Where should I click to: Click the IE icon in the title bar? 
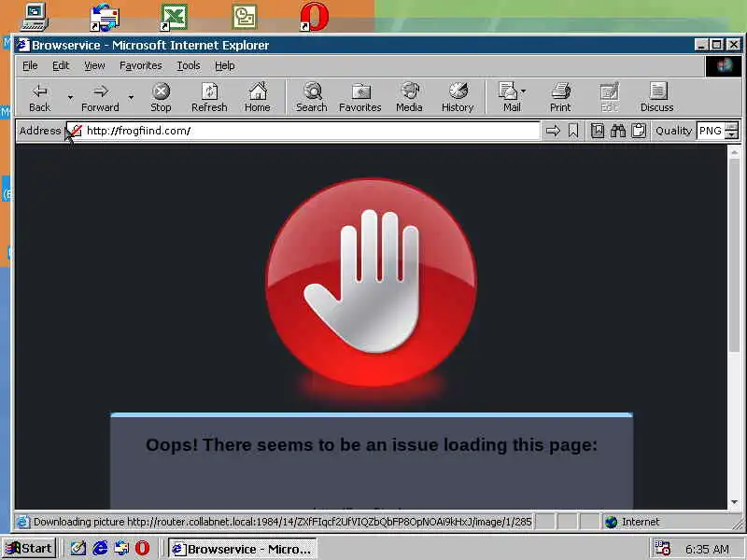pyautogui.click(x=22, y=45)
